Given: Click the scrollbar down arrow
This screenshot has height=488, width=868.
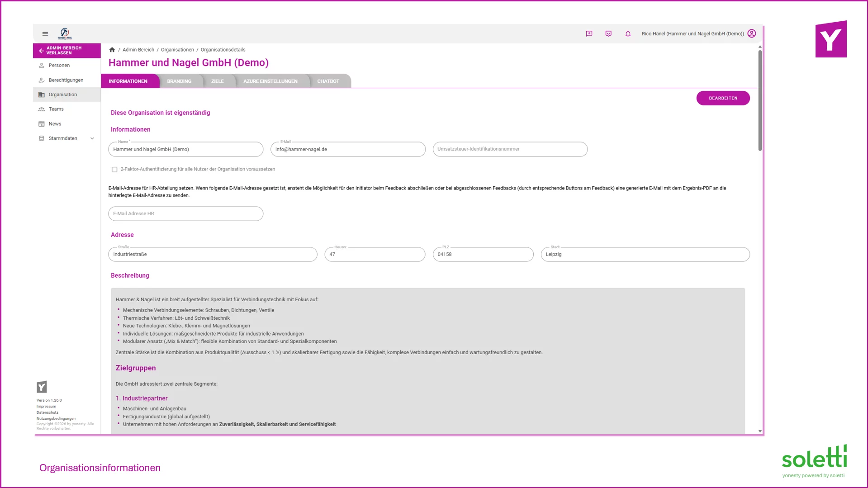Looking at the screenshot, I should tap(760, 431).
